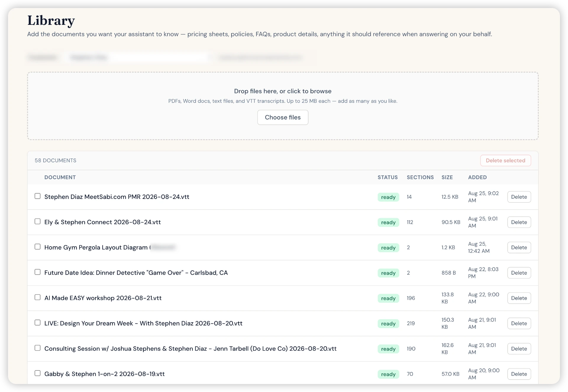
Task: Open LIVE: Design Your Dream Week document name
Action: pos(143,323)
